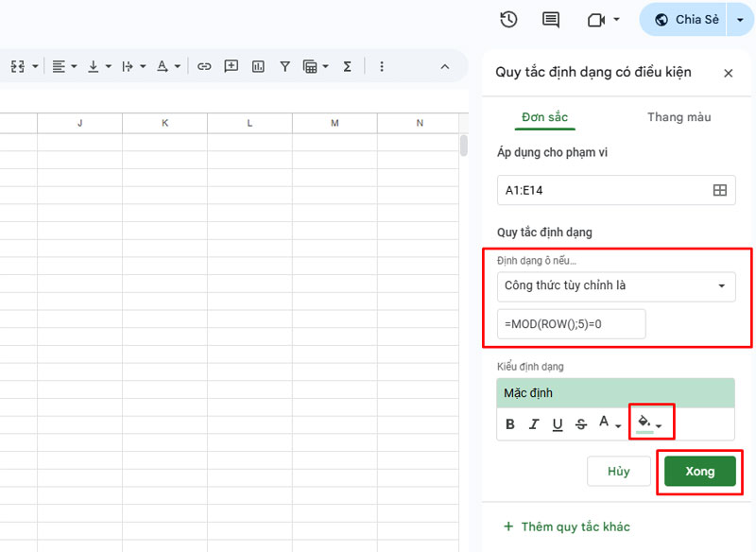This screenshot has height=552, width=756.
Task: Open the comments icon in header
Action: [551, 20]
